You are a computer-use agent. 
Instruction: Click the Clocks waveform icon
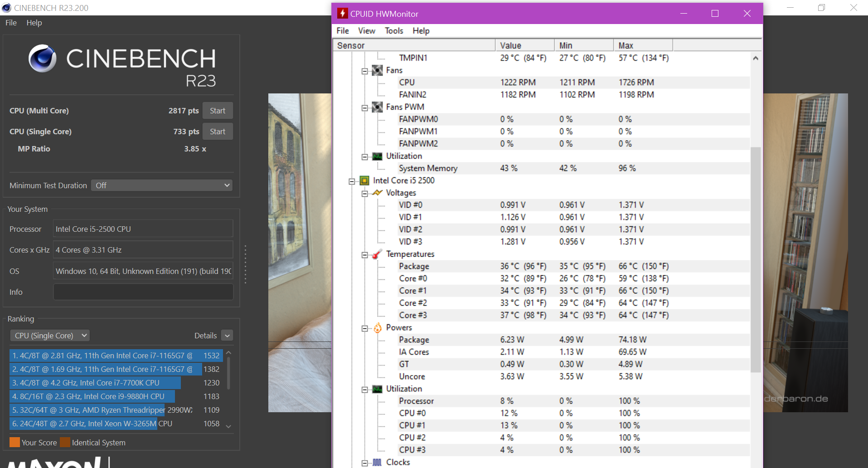click(x=377, y=463)
